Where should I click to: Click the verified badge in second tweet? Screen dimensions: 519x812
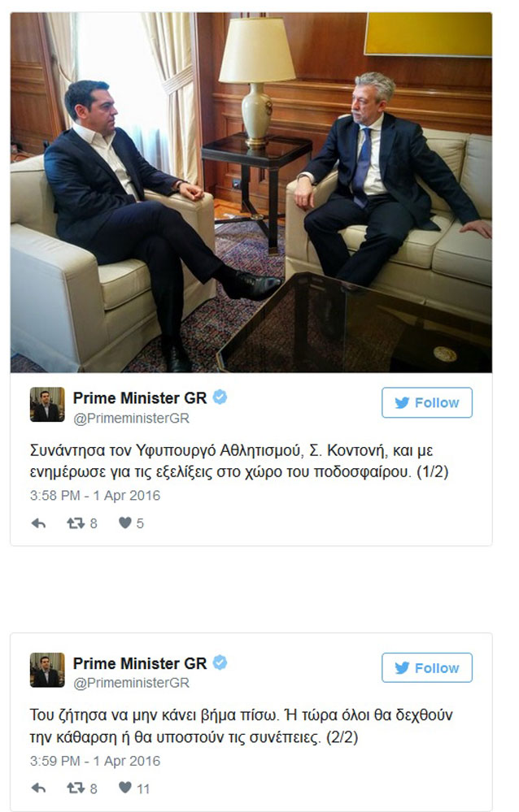[220, 662]
